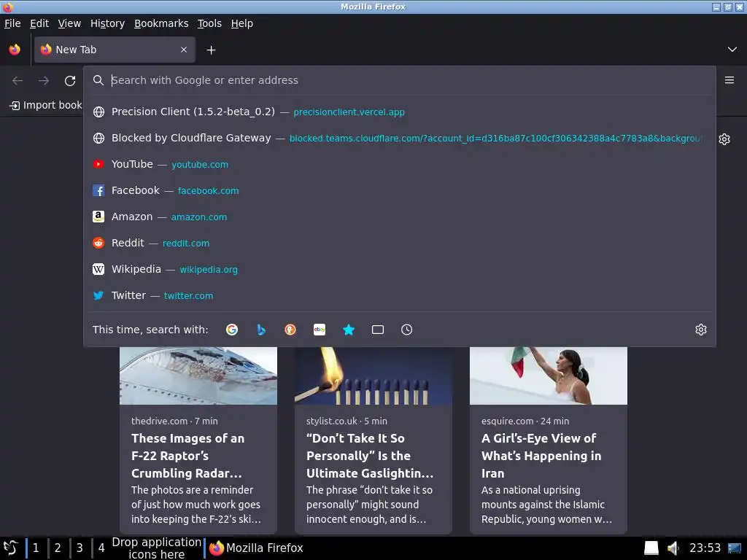The width and height of the screenshot is (747, 560).
Task: Reload the current page
Action: 70,80
